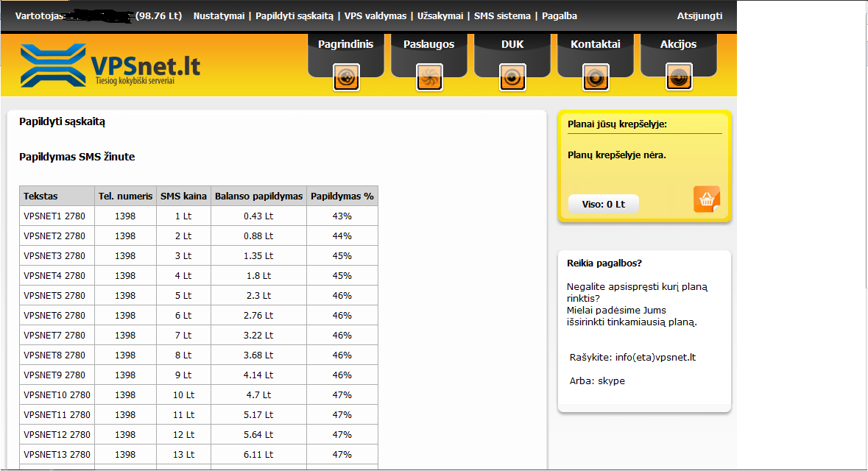Click the Tekstas column header
This screenshot has height=471, width=868.
[57, 196]
